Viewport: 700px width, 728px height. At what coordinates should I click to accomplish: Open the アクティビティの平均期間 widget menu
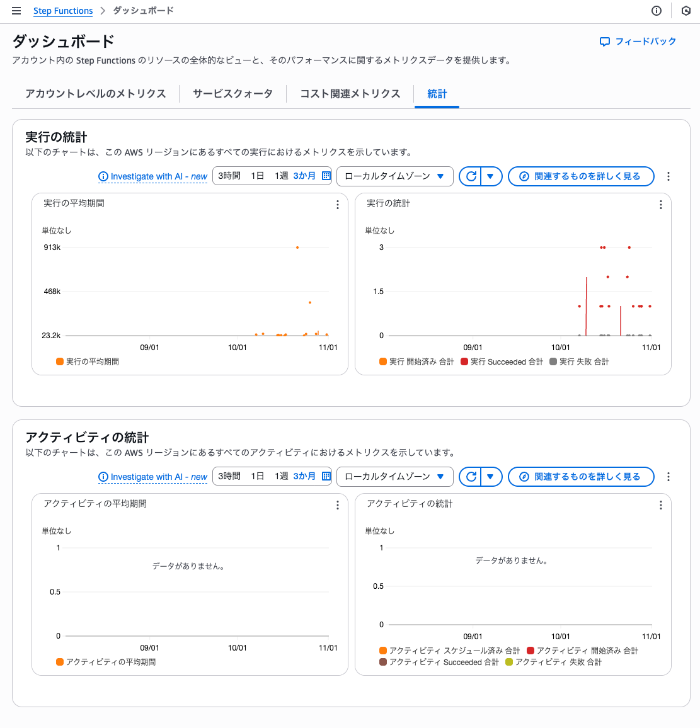pos(337,505)
